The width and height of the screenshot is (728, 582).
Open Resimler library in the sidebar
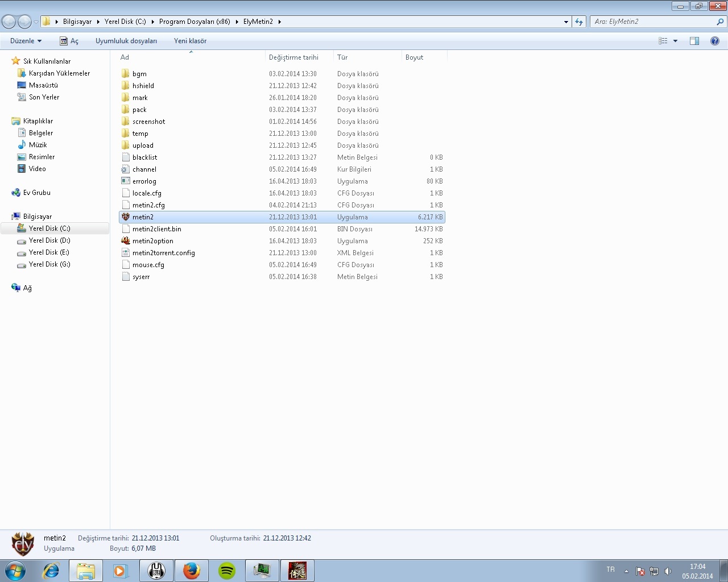click(x=42, y=157)
